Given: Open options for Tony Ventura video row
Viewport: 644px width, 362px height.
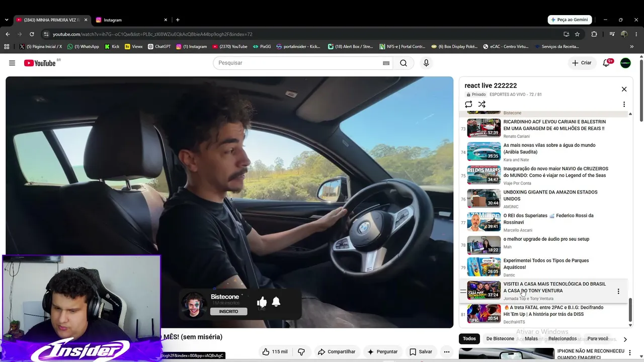Looking at the screenshot, I should 618,291.
